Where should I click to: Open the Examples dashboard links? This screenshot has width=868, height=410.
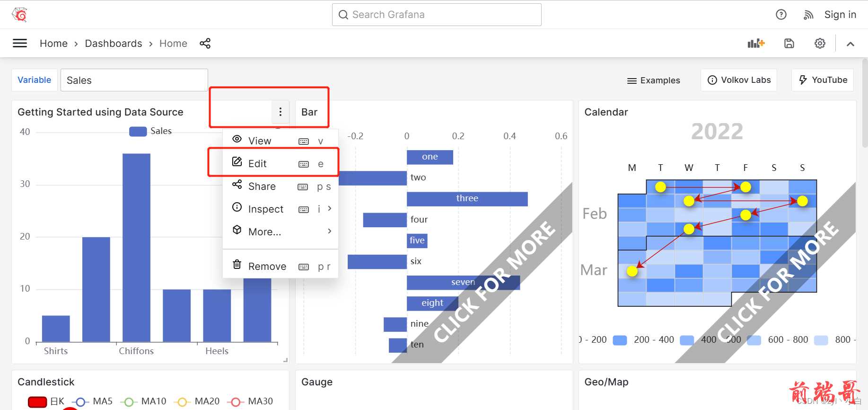tap(653, 80)
